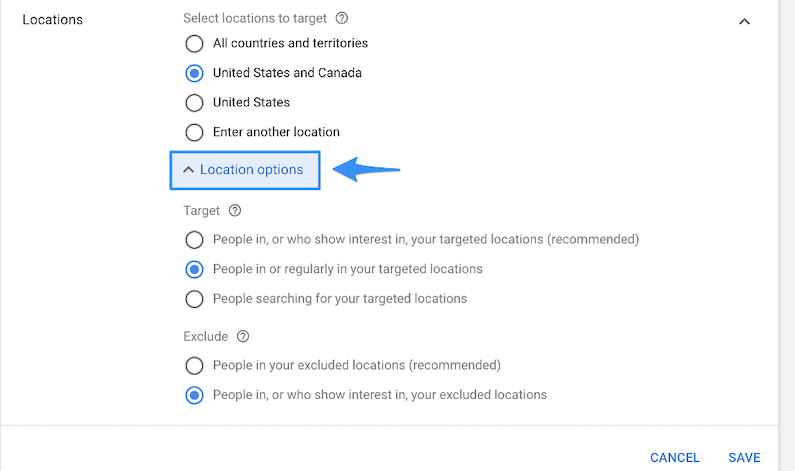Choose People searching for your targeted locations
The image size is (795, 471).
click(194, 299)
